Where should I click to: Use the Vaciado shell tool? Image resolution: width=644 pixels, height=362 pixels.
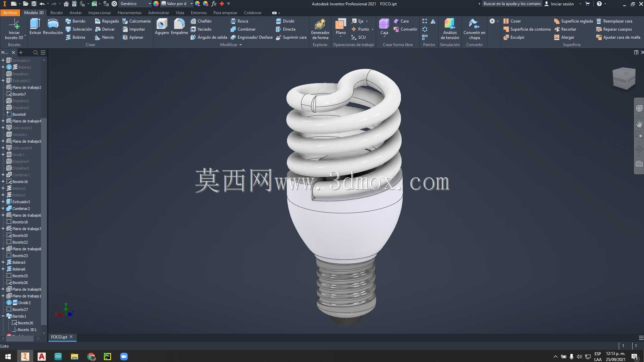tap(201, 29)
